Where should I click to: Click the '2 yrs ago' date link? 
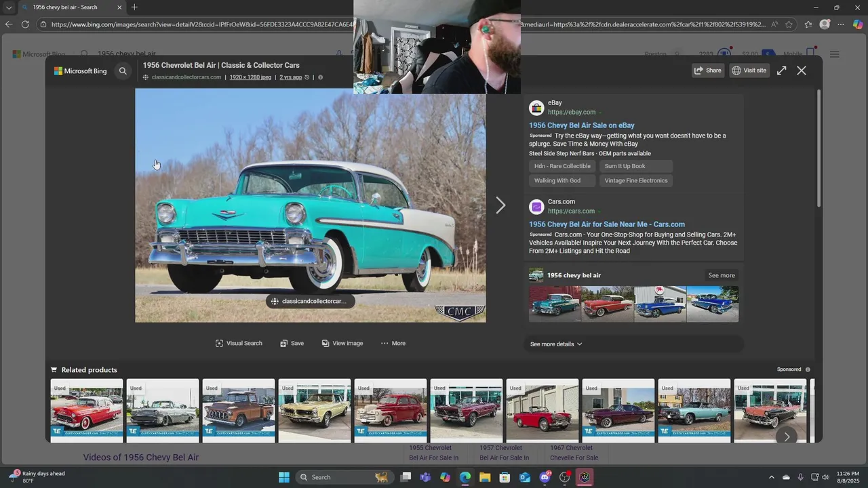click(x=291, y=77)
